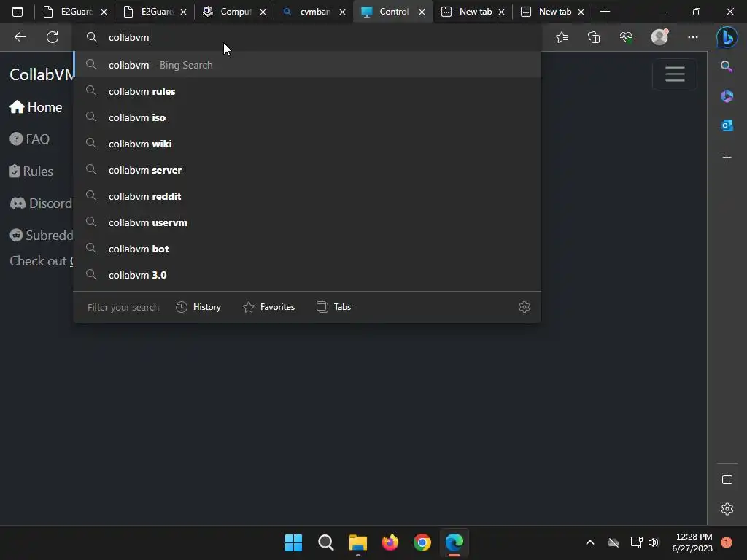Image resolution: width=747 pixels, height=560 pixels.
Task: Open taskbar Search
Action: click(x=326, y=542)
